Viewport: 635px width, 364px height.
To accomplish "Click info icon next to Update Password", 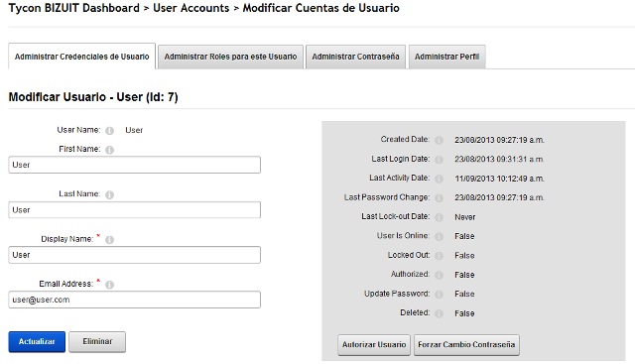I will click(439, 295).
